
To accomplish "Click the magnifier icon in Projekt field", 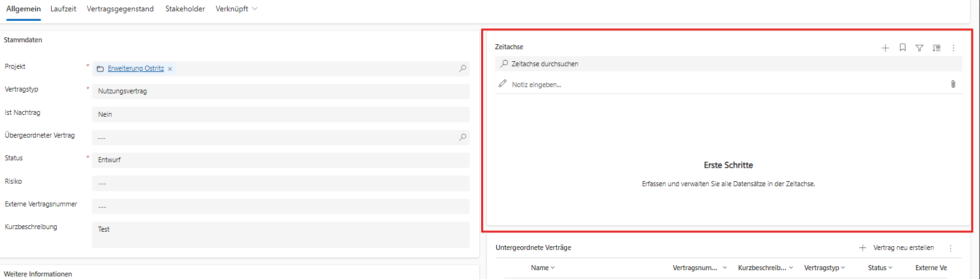I will pos(462,68).
